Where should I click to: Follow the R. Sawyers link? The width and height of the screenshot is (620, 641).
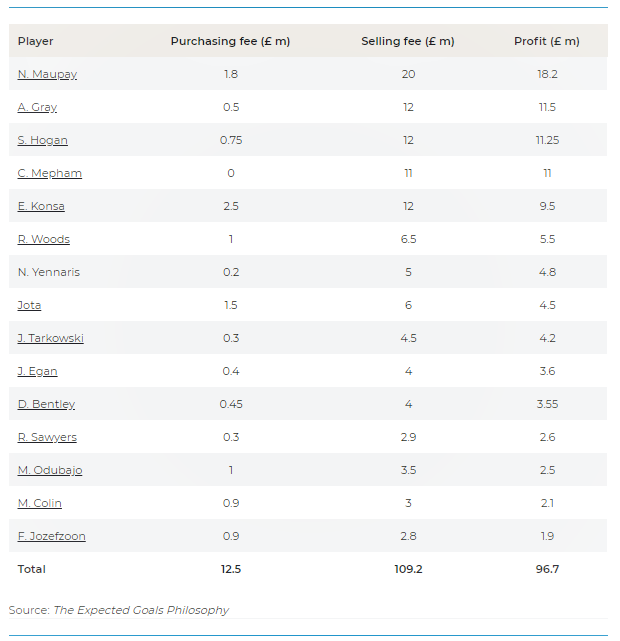(47, 437)
